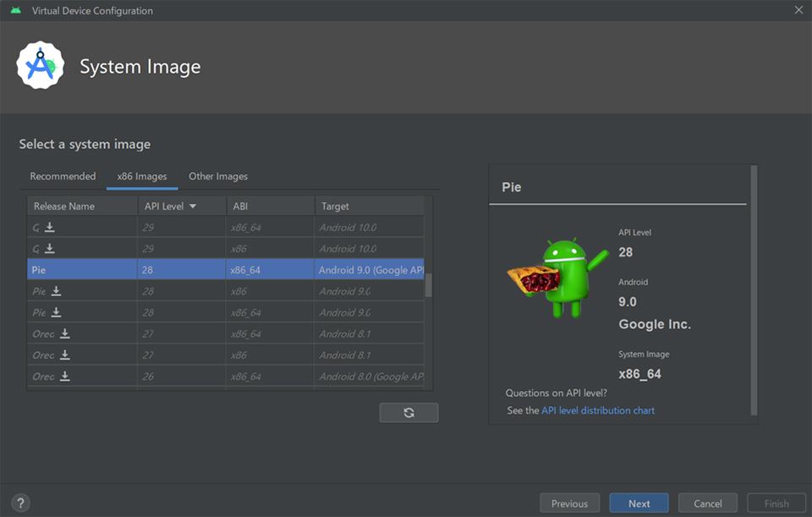The width and height of the screenshot is (812, 517).
Task: Open help with the question mark icon
Action: click(21, 503)
